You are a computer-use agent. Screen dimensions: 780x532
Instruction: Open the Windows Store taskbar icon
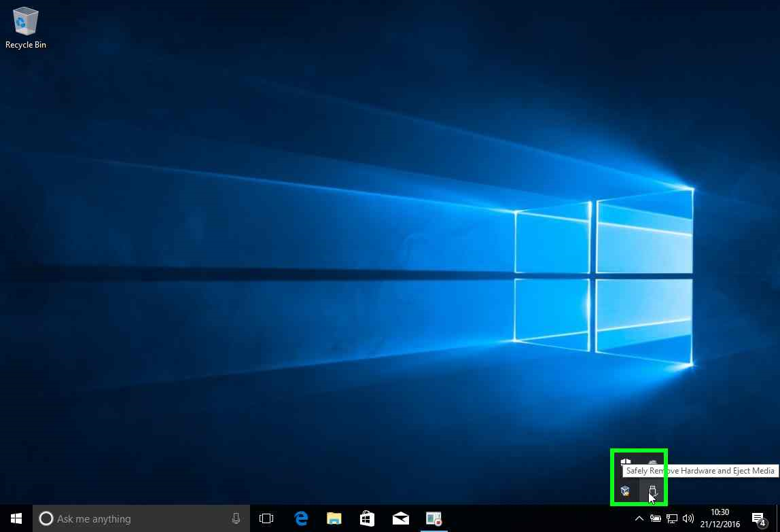[367, 518]
